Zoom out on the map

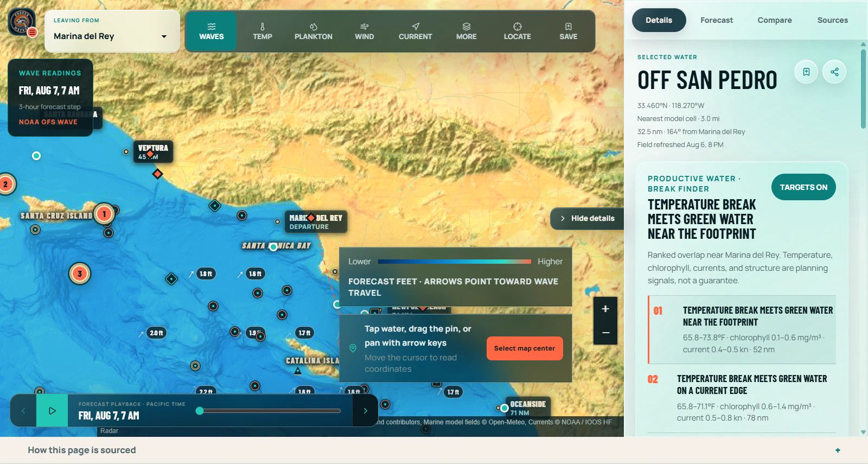click(605, 333)
